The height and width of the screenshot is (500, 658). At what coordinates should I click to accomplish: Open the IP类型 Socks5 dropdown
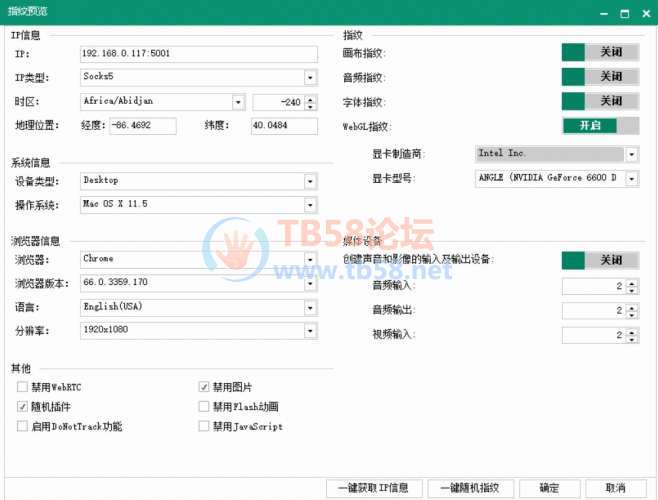point(310,78)
